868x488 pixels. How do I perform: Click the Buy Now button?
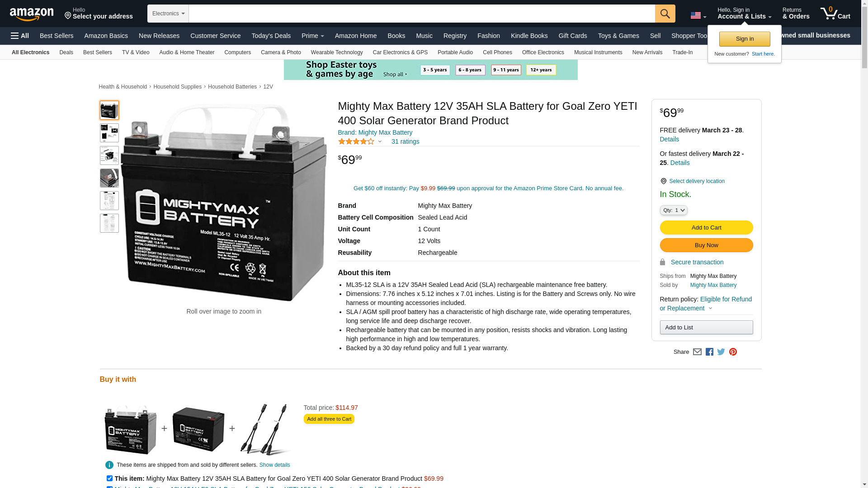[x=706, y=245]
